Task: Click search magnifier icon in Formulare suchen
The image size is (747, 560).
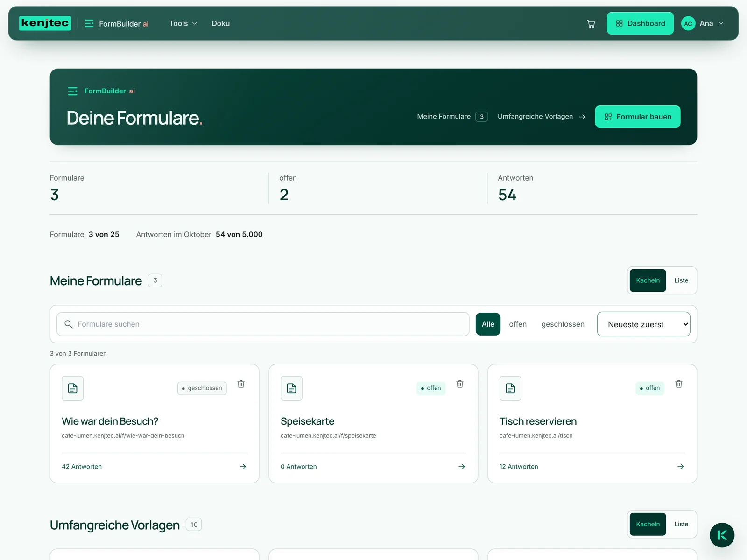Action: coord(69,324)
